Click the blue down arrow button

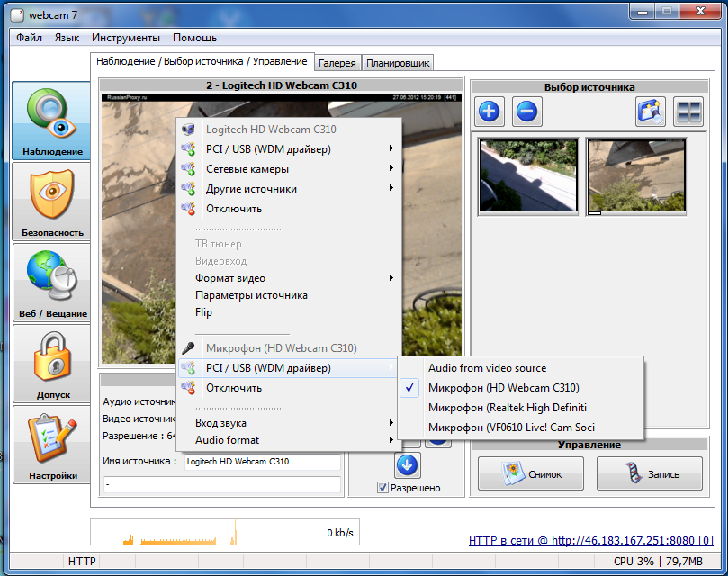[408, 465]
